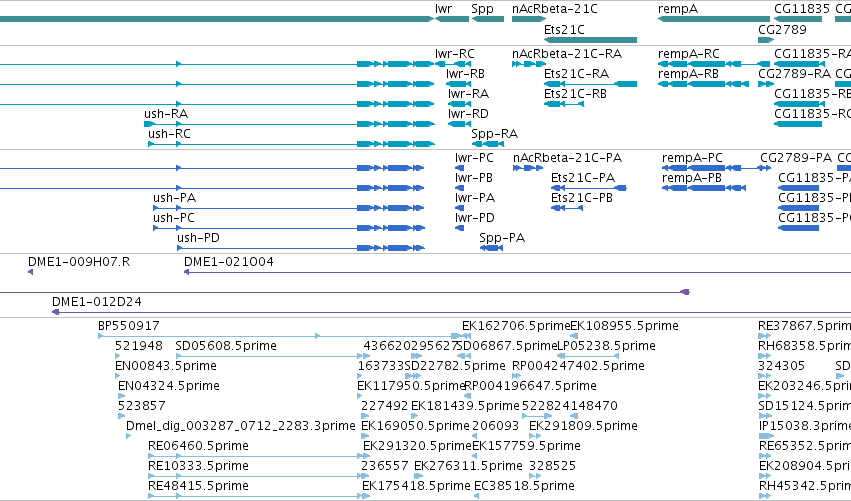This screenshot has width=851, height=501.
Task: Select the CG2789-PA protein label
Action: (796, 158)
